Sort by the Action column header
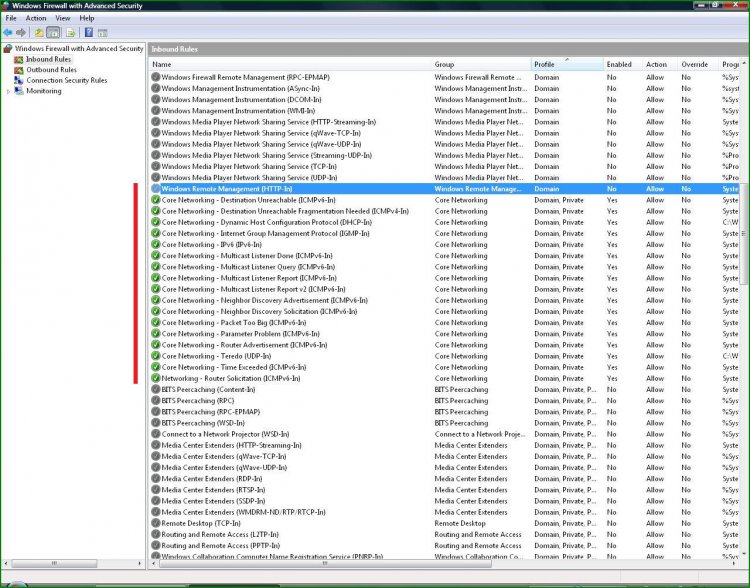Screen dimensions: 750x588 tap(660, 64)
